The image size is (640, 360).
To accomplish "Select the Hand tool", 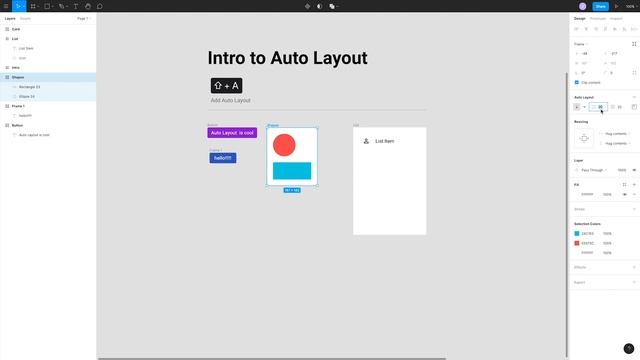I will click(x=88, y=6).
